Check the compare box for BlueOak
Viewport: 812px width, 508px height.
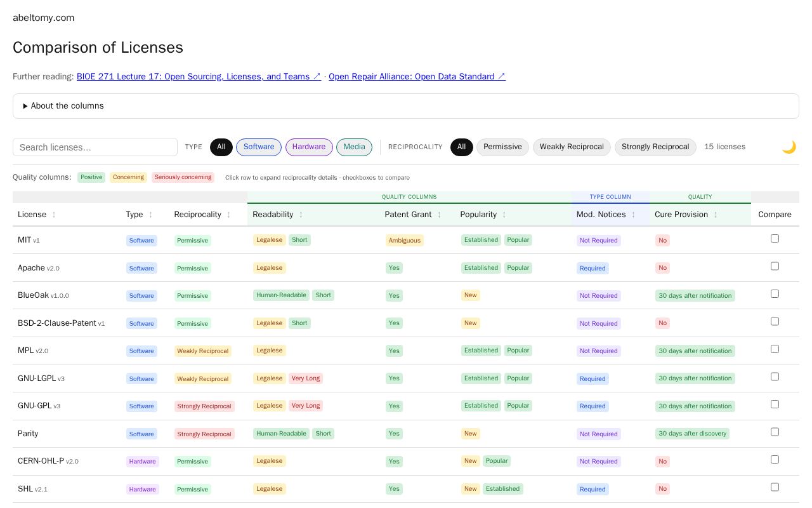click(775, 294)
